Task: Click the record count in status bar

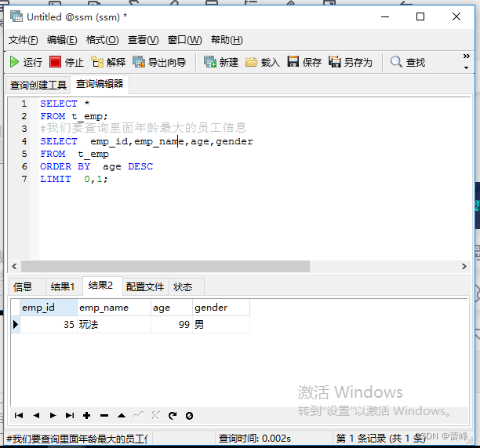Action: pyautogui.click(x=381, y=439)
